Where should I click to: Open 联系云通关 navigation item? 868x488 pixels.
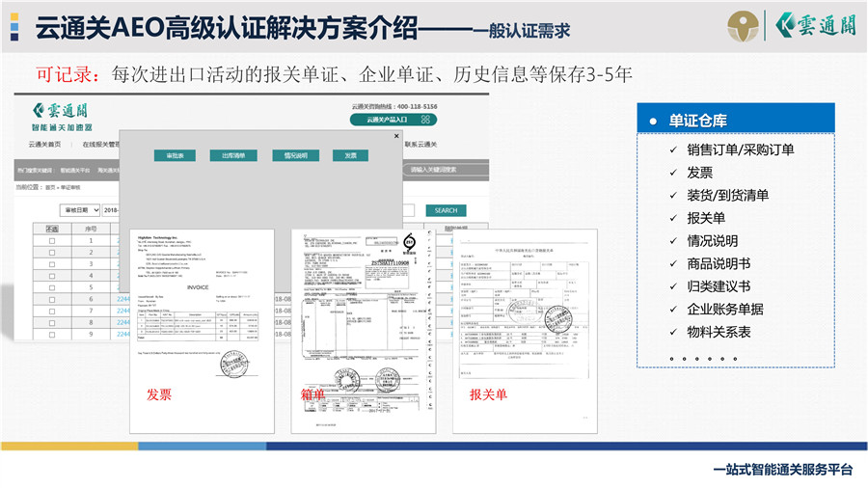point(420,145)
